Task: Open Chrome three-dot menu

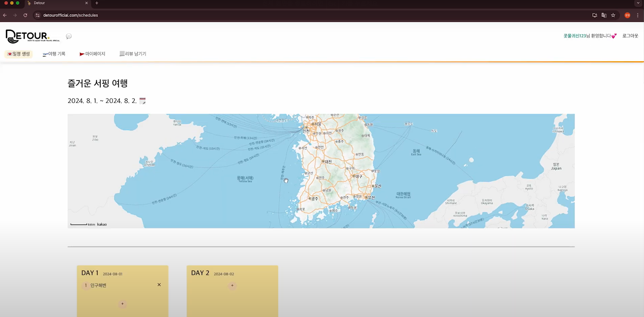Action: tap(638, 15)
